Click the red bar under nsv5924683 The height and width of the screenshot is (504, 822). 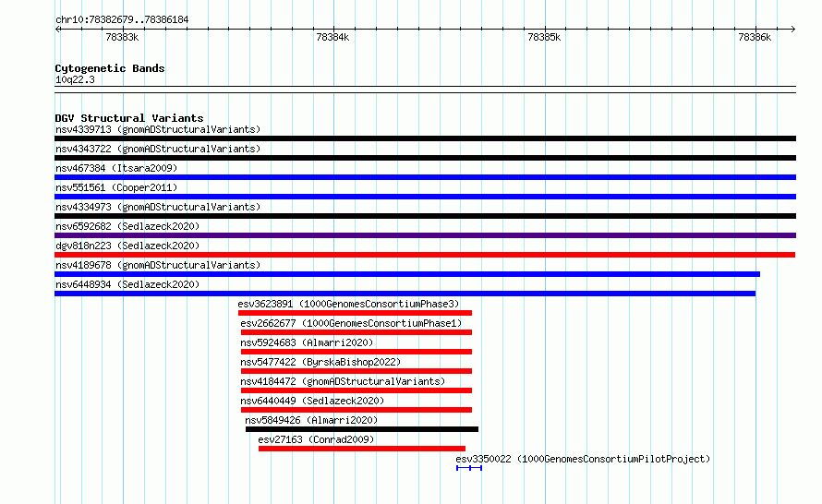(357, 352)
